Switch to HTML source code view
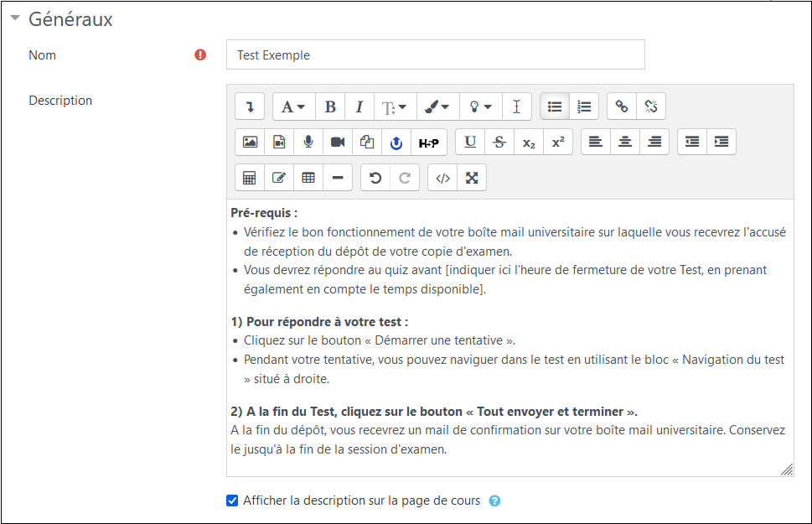The height and width of the screenshot is (524, 812). coord(442,177)
